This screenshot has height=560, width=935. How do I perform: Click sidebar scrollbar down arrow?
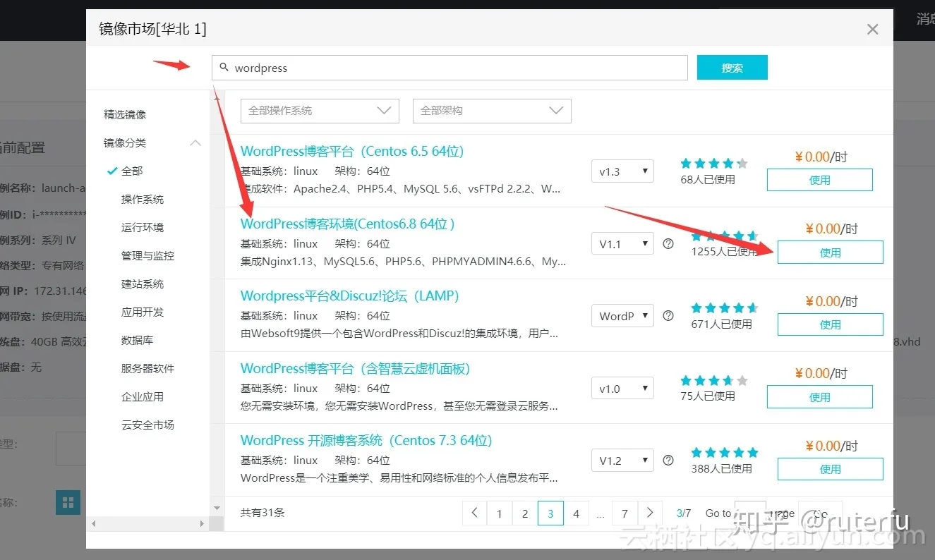pyautogui.click(x=217, y=508)
